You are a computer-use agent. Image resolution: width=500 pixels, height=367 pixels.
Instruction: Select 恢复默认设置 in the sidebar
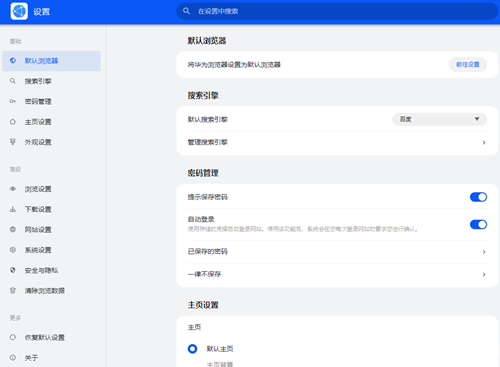[51, 337]
